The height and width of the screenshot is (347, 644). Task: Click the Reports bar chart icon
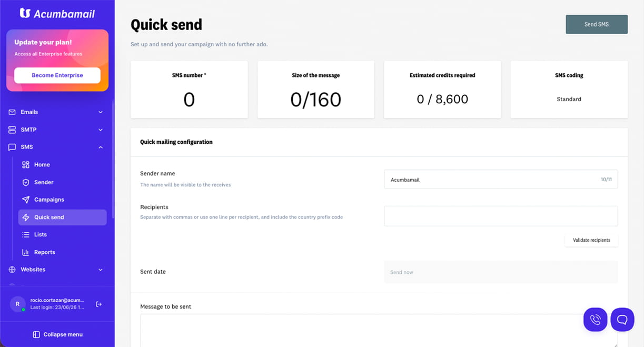tap(26, 252)
